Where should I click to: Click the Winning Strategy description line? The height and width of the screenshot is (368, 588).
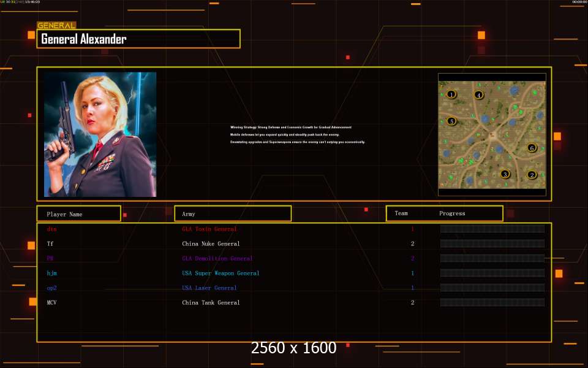point(291,128)
